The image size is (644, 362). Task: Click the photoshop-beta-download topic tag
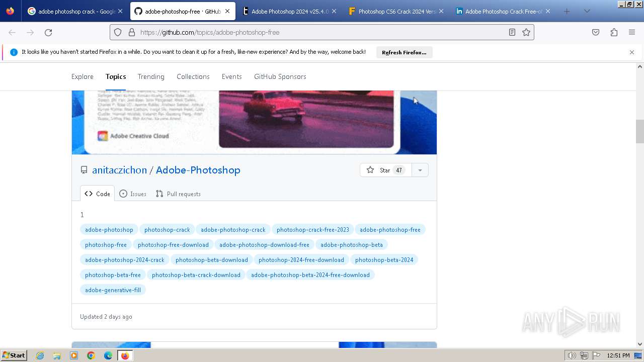pos(212,260)
